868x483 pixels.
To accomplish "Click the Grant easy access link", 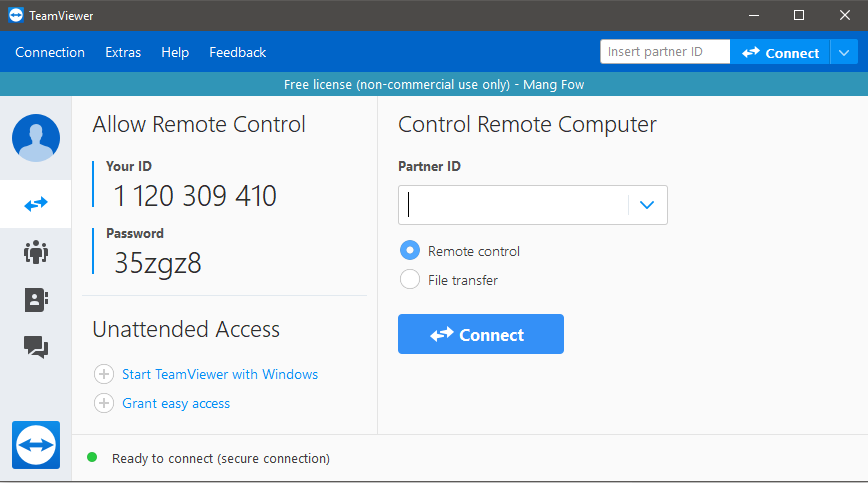I will [x=176, y=403].
